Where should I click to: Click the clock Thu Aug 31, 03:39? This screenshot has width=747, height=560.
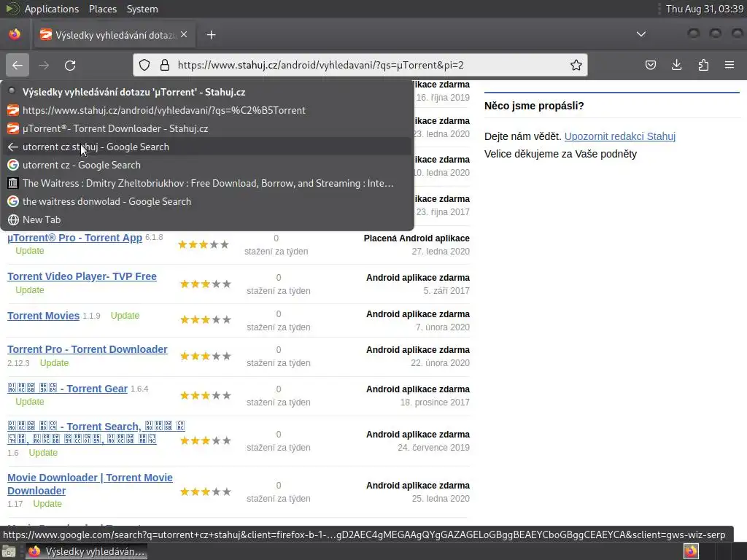(x=705, y=9)
